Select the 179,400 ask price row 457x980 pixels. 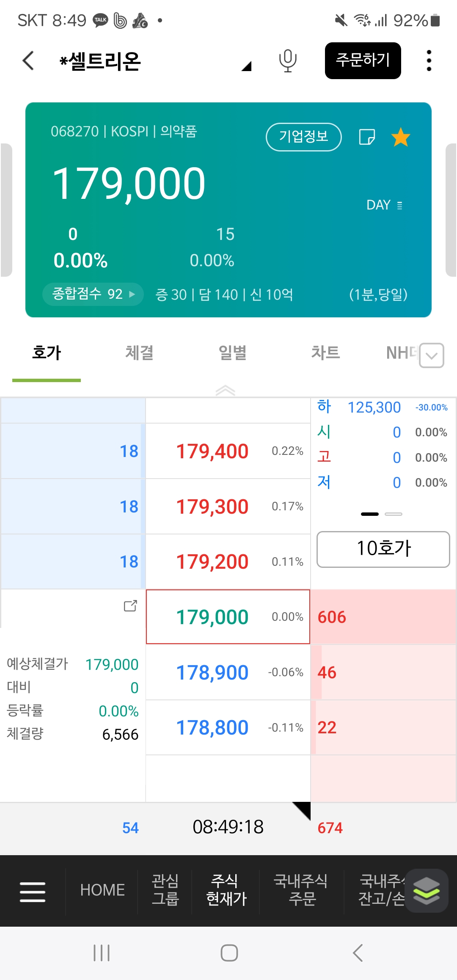click(x=228, y=451)
